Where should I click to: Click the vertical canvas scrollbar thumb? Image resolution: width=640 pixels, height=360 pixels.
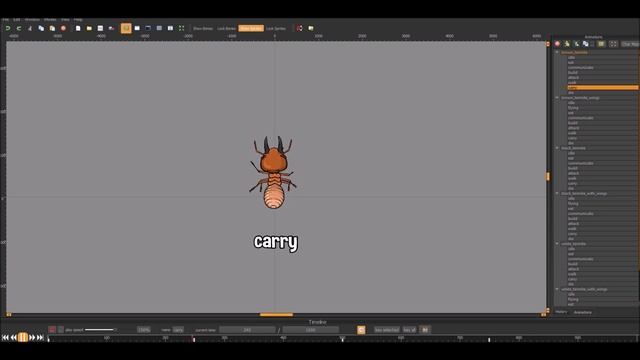click(x=548, y=176)
